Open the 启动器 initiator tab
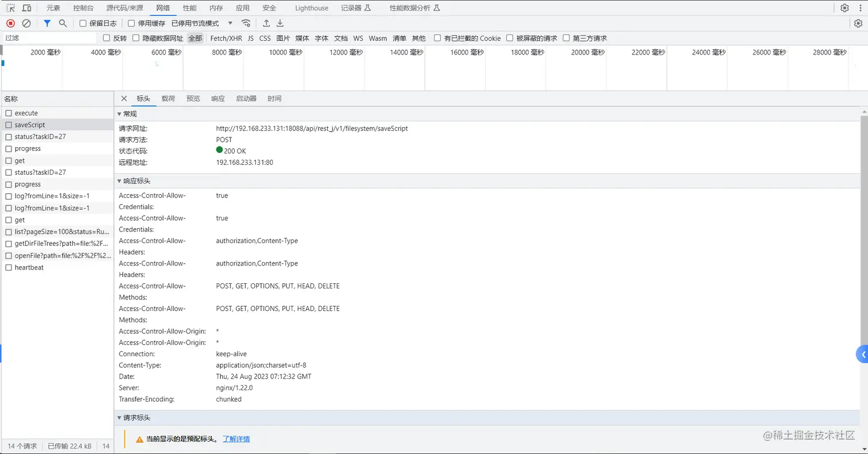Image resolution: width=868 pixels, height=454 pixels. pos(246,98)
